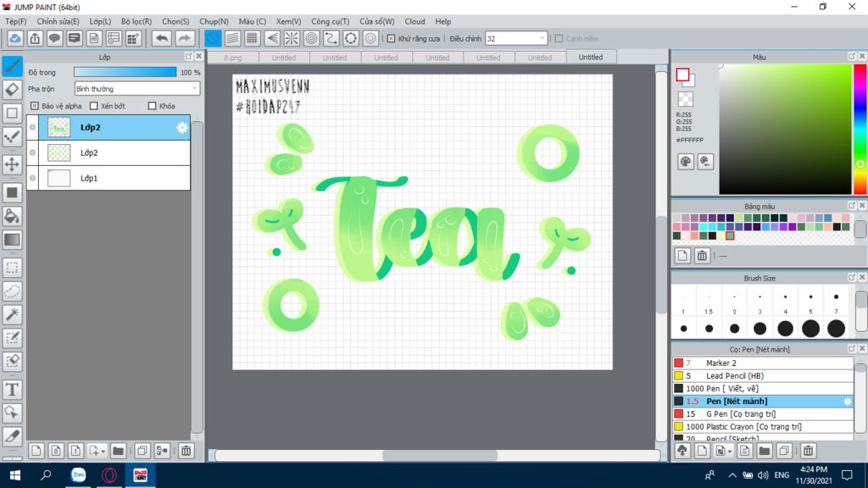Select Pen [ Viết, vẽ] brush
The image size is (868, 488).
[763, 388]
